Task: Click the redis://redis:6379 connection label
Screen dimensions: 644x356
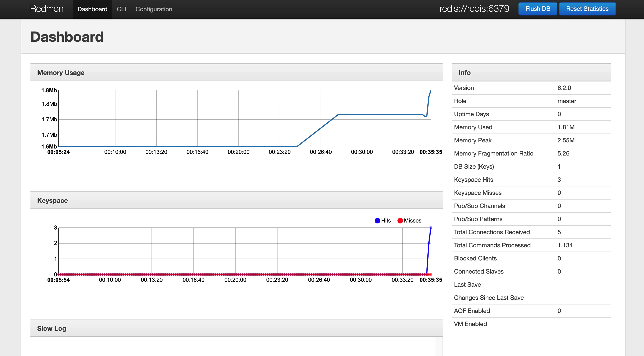Action: pos(474,9)
